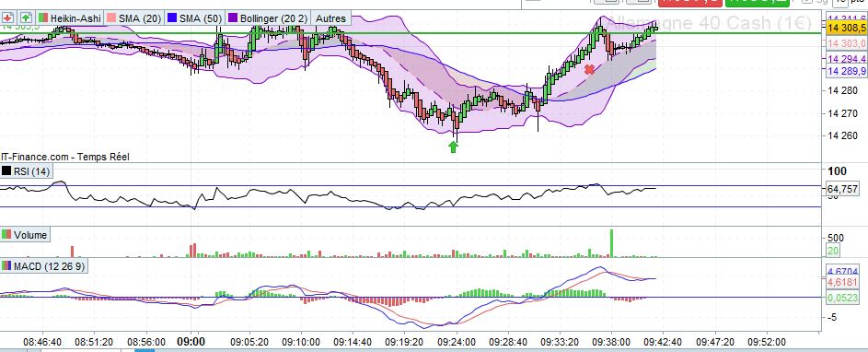Open the Heikin-Ashi settings label

(x=75, y=18)
